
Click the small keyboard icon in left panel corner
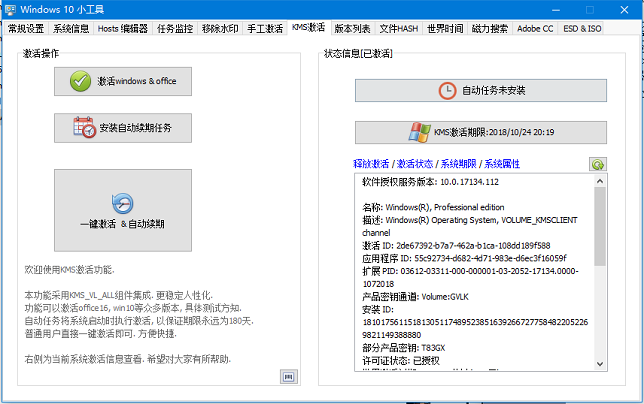(287, 375)
